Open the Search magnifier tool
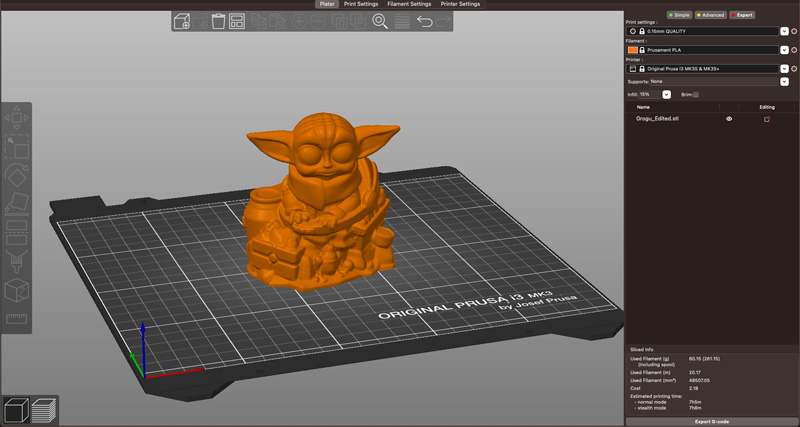This screenshot has width=800, height=427. pos(380,21)
